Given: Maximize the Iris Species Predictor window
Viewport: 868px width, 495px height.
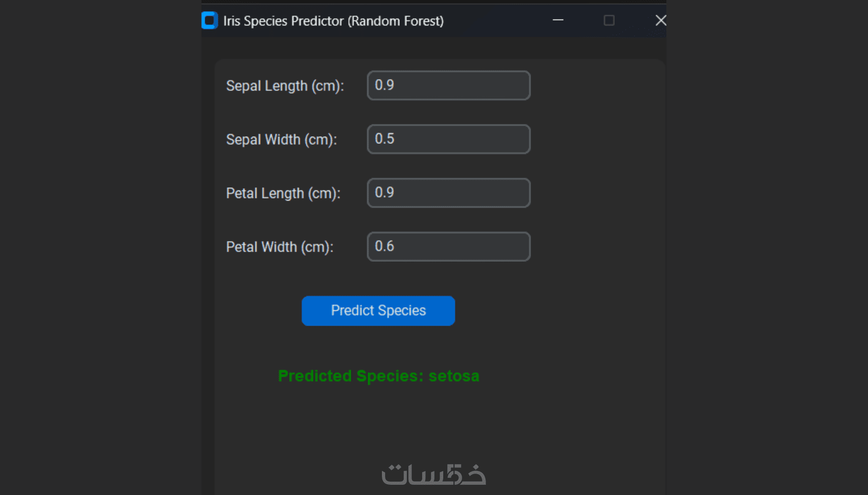Looking at the screenshot, I should pyautogui.click(x=609, y=20).
